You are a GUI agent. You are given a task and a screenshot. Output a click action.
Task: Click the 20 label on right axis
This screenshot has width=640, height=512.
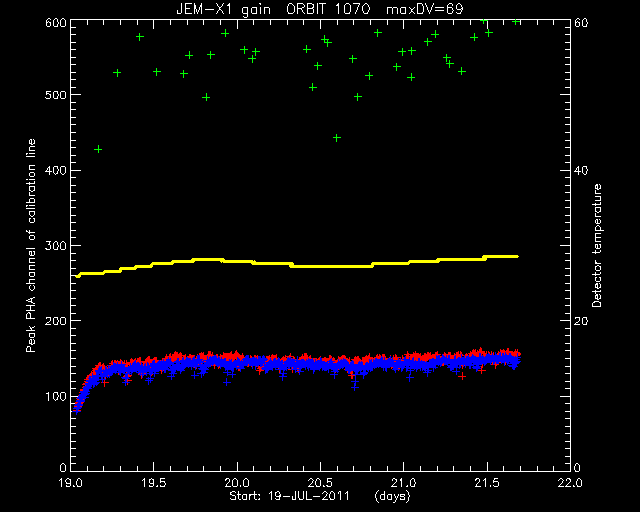581,321
